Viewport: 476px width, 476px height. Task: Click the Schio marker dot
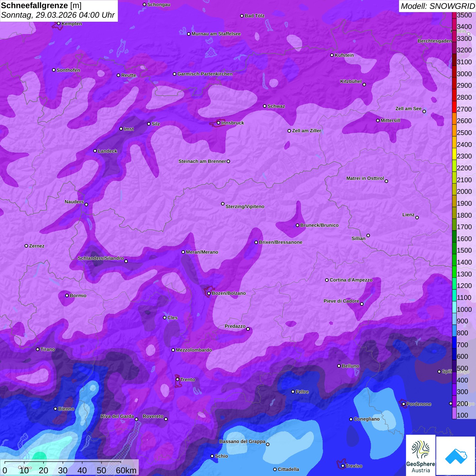coord(212,456)
